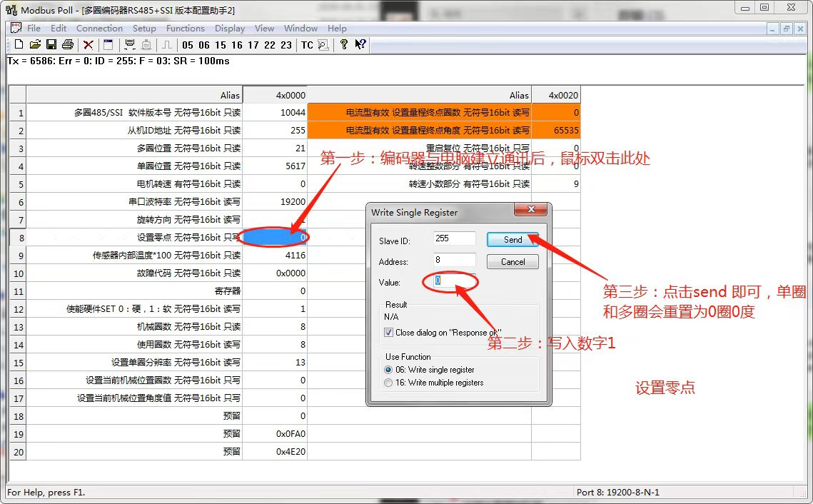Select function 16 toolbar button
Image resolution: width=813 pixels, height=504 pixels.
(237, 45)
